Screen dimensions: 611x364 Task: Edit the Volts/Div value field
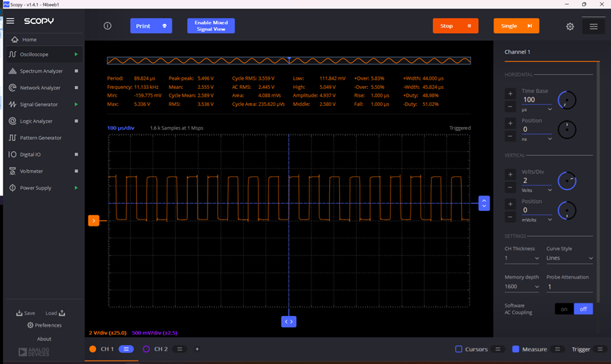tap(537, 181)
